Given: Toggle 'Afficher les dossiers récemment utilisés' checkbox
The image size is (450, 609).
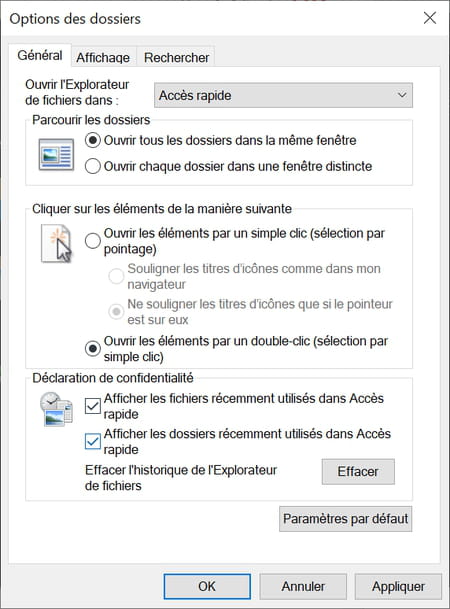Looking at the screenshot, I should 93,442.
